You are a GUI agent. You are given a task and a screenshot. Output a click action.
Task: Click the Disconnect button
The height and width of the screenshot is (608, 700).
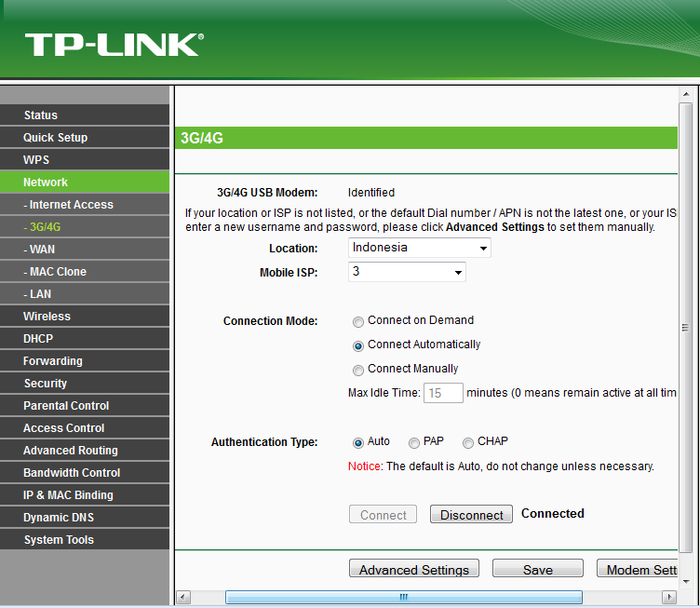471,514
